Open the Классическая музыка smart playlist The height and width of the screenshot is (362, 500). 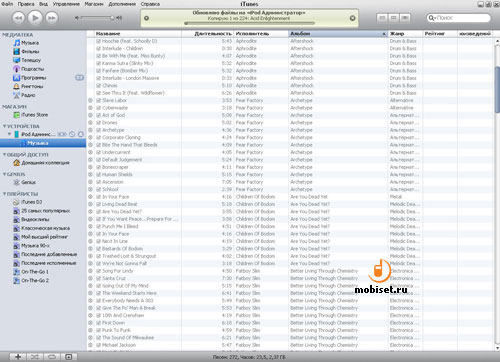42,228
